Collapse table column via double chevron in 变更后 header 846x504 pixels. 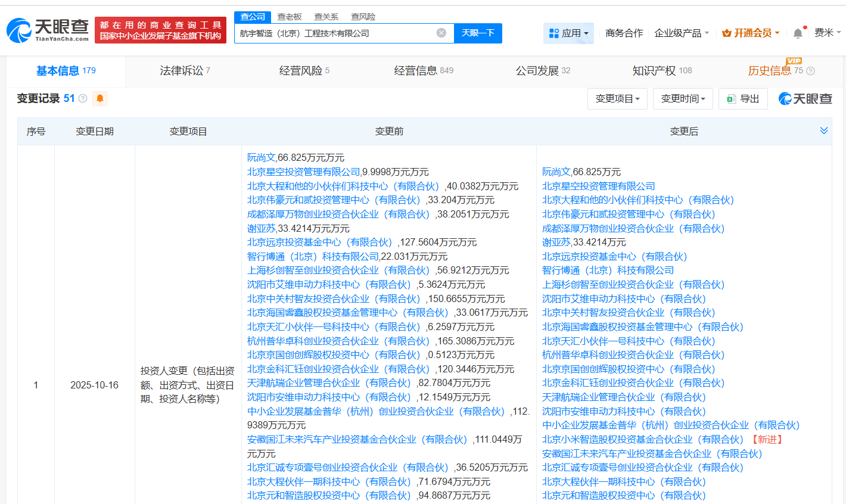pyautogui.click(x=824, y=130)
